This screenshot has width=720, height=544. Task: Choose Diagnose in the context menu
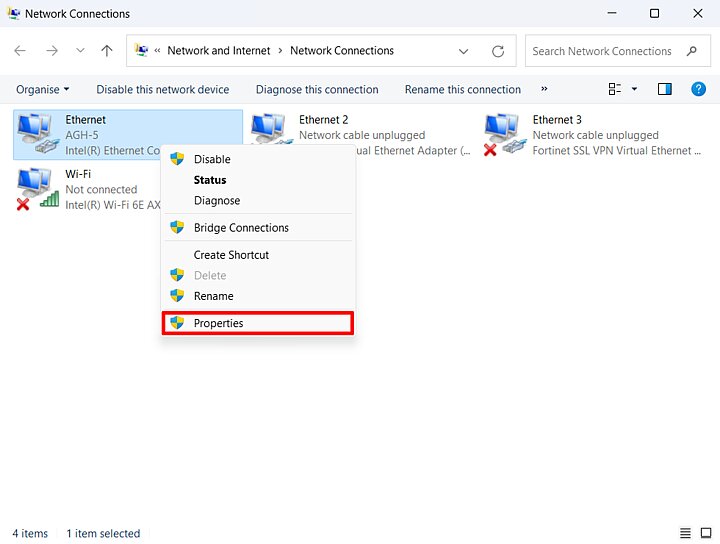[258, 201]
